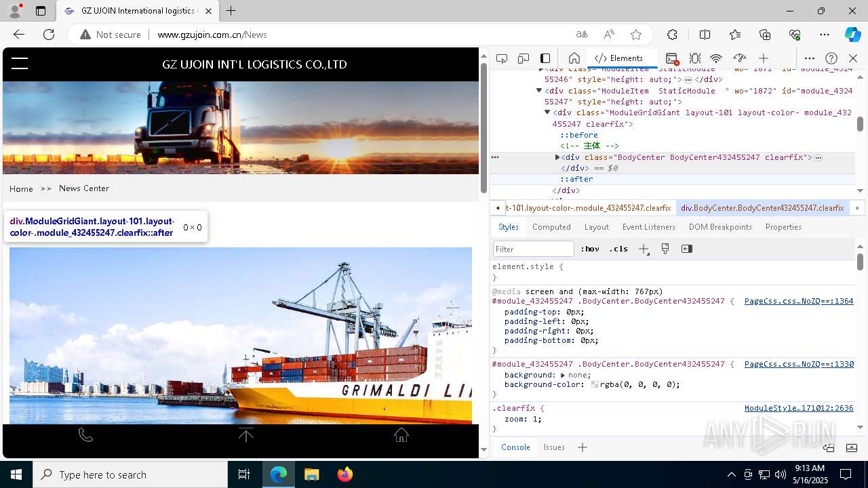
Task: Click the More tools plus icon
Action: [764, 58]
